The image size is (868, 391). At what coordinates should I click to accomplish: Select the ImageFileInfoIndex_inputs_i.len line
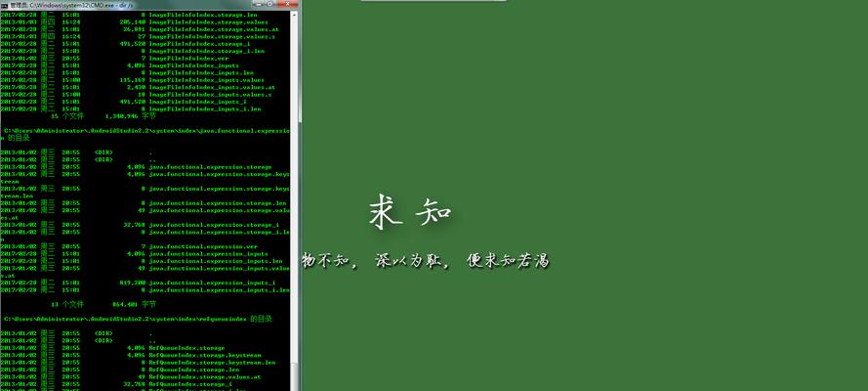coord(131,109)
